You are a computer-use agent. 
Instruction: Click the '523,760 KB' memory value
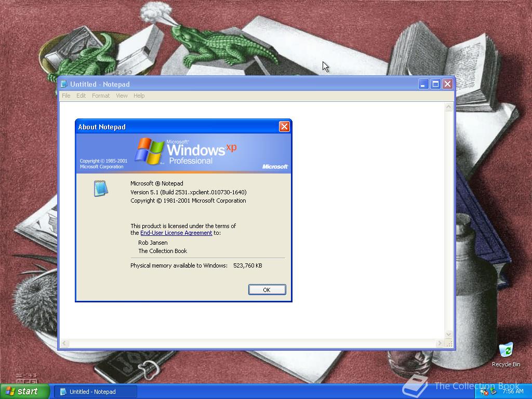coord(248,265)
